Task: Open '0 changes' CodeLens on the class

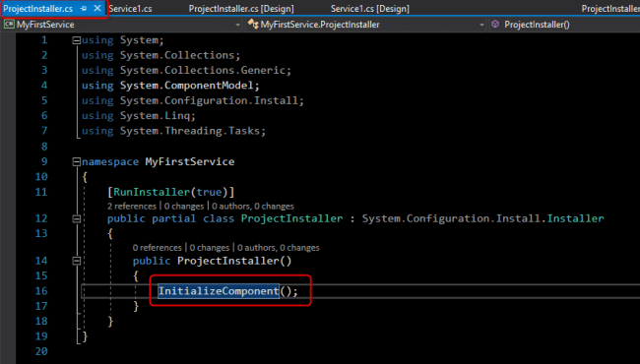Action: [x=184, y=207]
